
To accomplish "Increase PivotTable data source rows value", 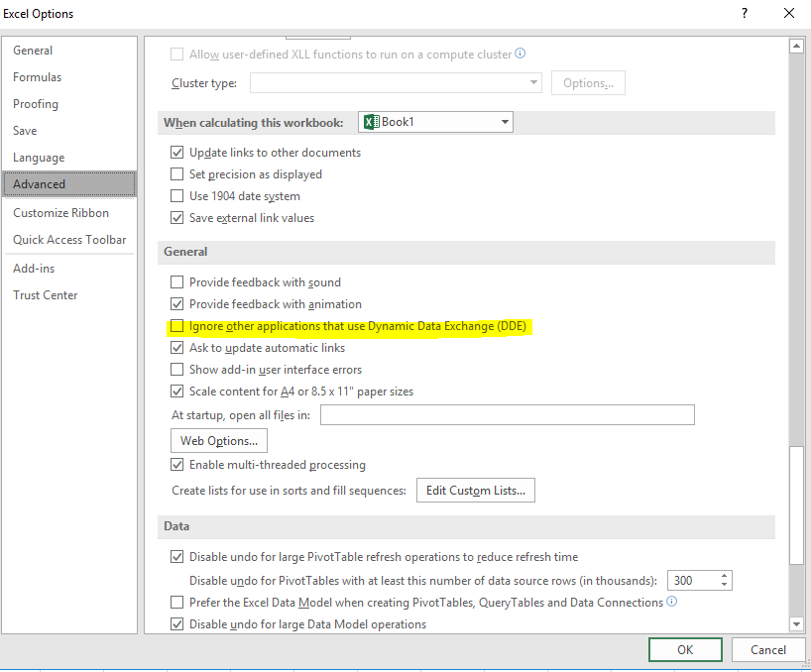I will click(724, 575).
